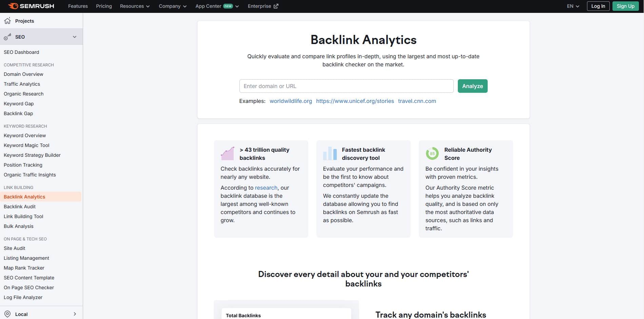Click the Local pin icon
This screenshot has width=644, height=319.
click(7, 314)
